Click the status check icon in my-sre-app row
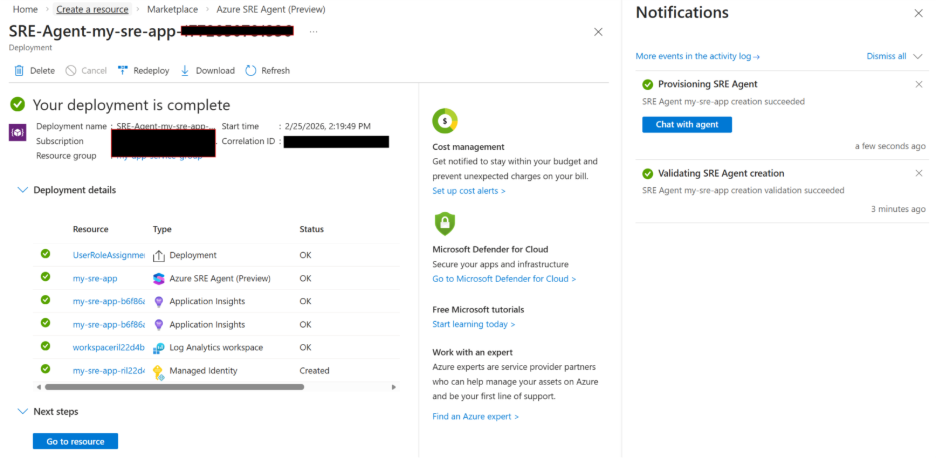Image resolution: width=936 pixels, height=459 pixels. coord(45,277)
